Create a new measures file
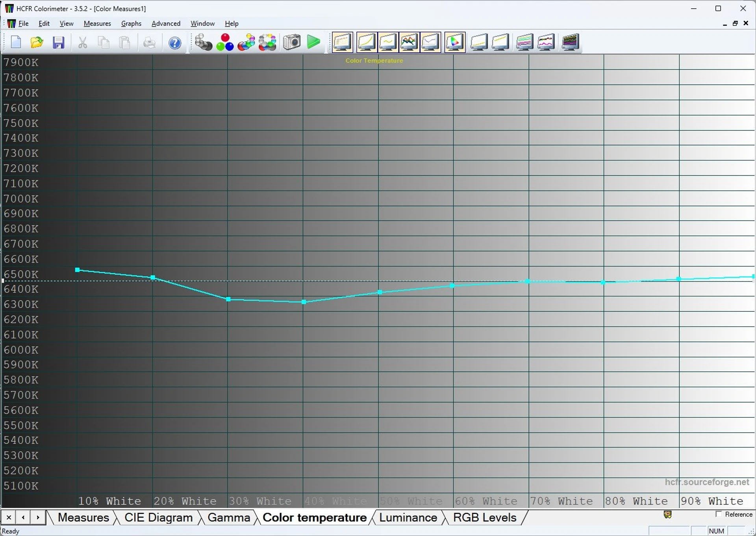Viewport: 756px width, 536px height. [16, 42]
